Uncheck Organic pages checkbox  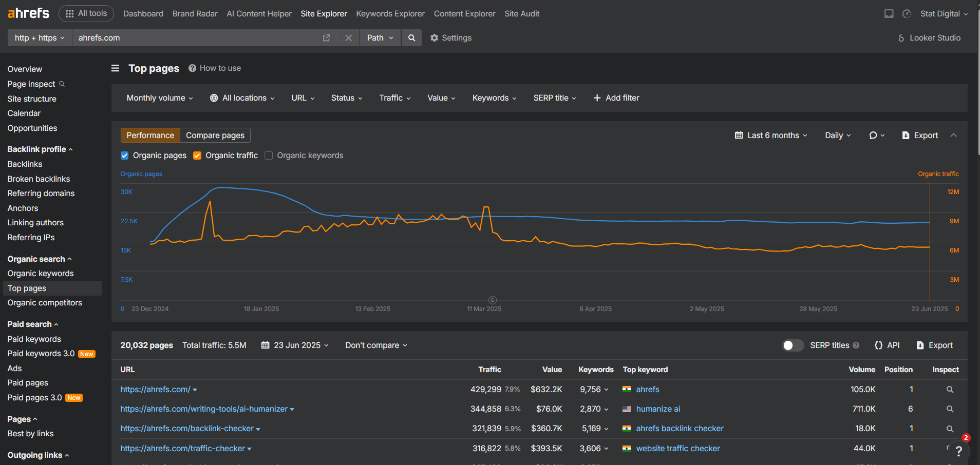(x=124, y=156)
